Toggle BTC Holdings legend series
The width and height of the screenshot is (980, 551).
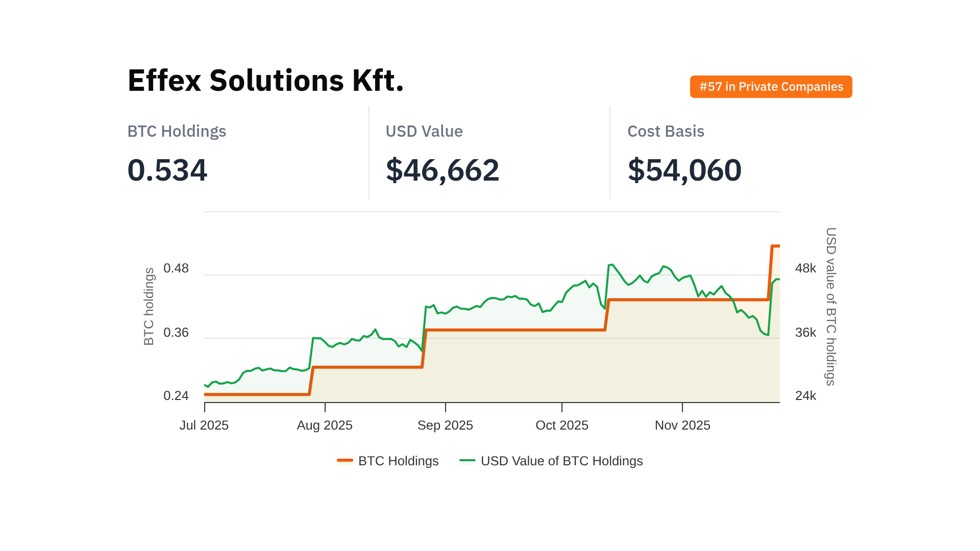click(x=398, y=461)
